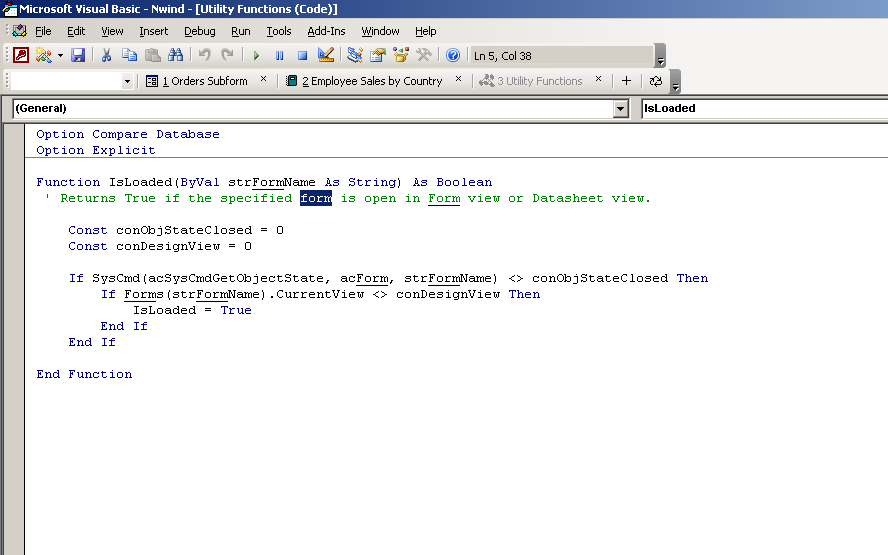Open the empty combo box dropdown on tab toolbar
The height and width of the screenshot is (555, 888).
(x=127, y=82)
